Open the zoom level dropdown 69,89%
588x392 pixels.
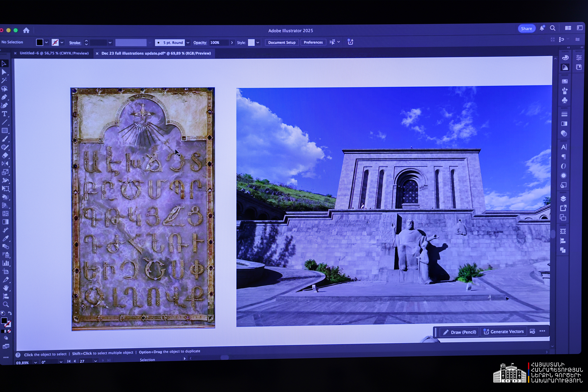pos(36,362)
